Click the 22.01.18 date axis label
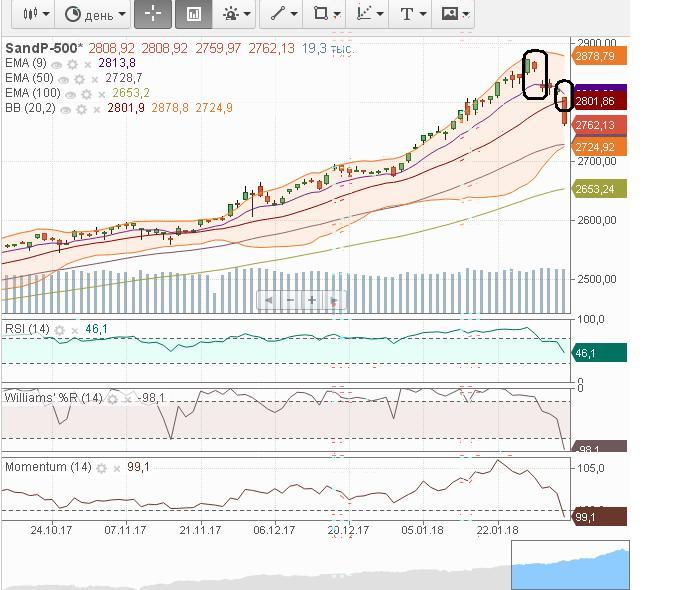Screen dimensions: 674x590 coord(498,530)
